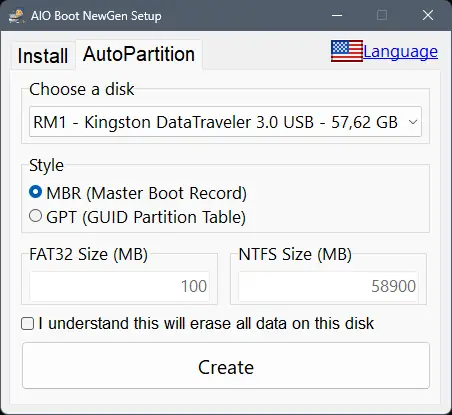The image size is (452, 415).
Task: Click the Create button
Action: click(x=226, y=366)
